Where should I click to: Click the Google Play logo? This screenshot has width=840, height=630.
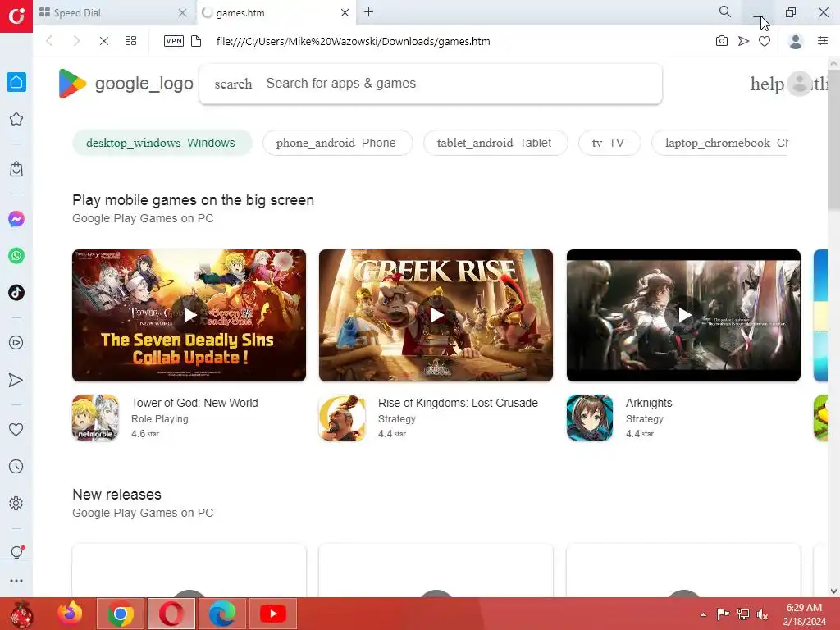pyautogui.click(x=126, y=84)
